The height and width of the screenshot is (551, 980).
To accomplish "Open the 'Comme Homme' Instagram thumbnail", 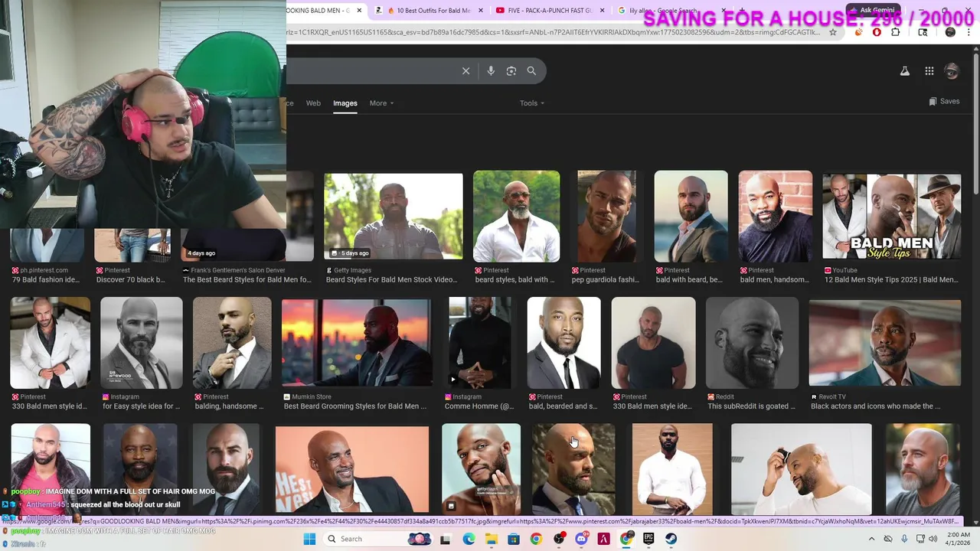I will tap(479, 342).
